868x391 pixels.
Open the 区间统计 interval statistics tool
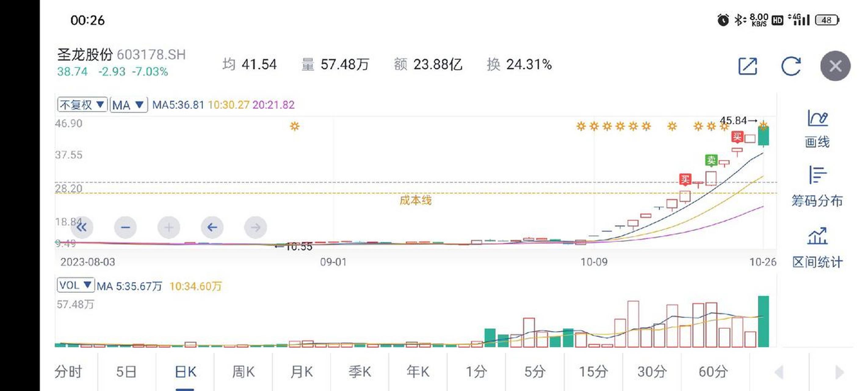pyautogui.click(x=818, y=248)
